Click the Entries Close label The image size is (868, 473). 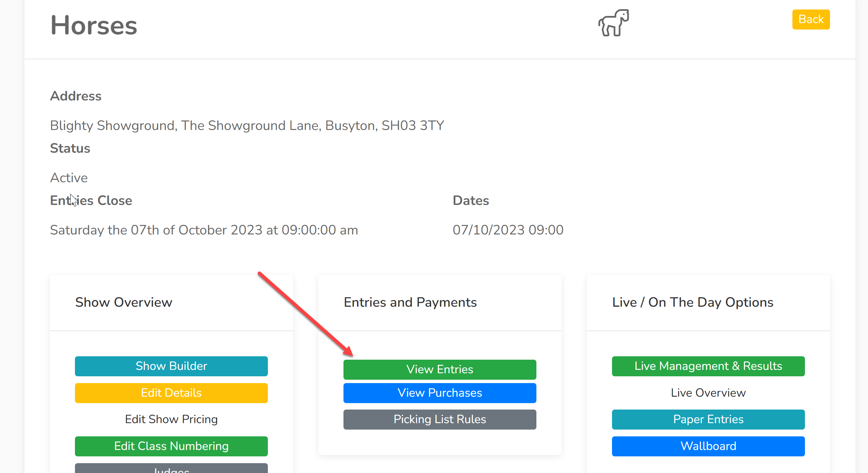pyautogui.click(x=91, y=201)
